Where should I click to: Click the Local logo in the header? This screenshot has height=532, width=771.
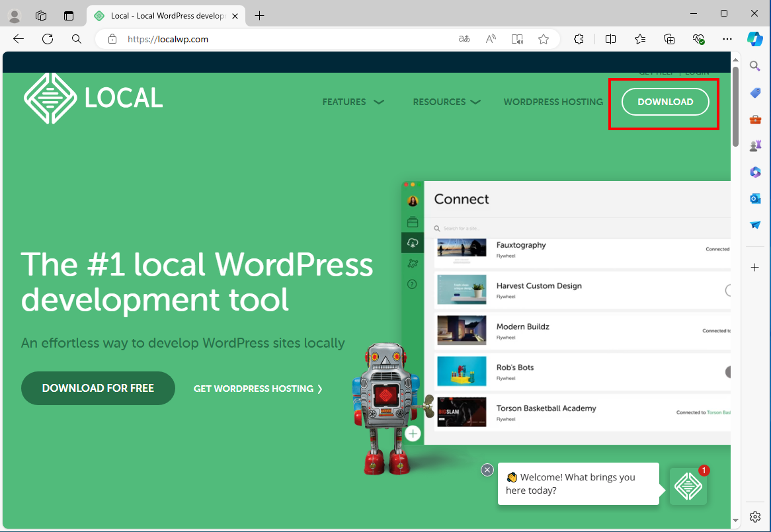tap(93, 98)
